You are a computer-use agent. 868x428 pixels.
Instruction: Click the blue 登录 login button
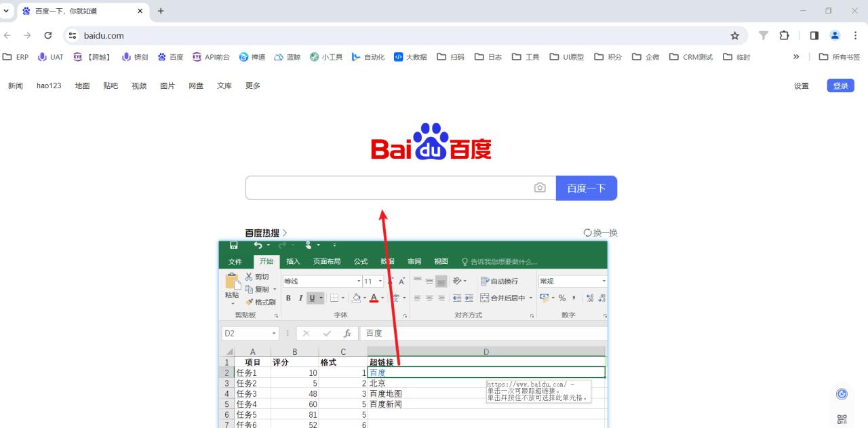click(x=841, y=85)
